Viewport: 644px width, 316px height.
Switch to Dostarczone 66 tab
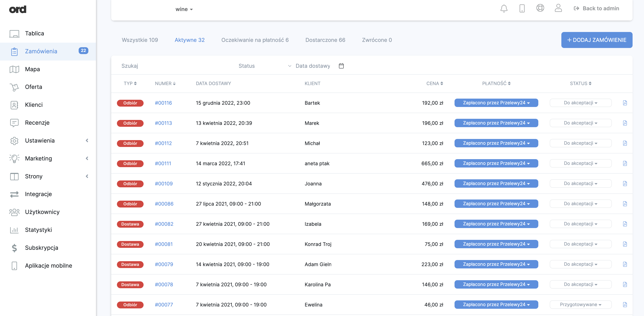click(x=325, y=40)
